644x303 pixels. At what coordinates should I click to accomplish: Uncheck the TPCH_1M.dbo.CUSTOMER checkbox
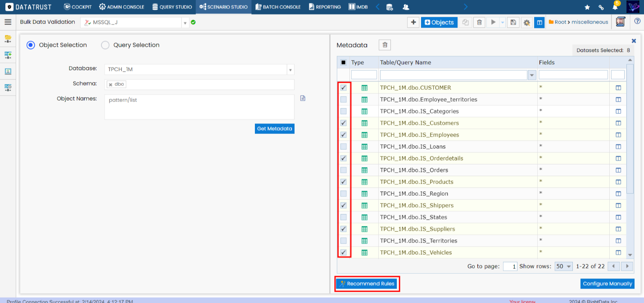pos(344,87)
